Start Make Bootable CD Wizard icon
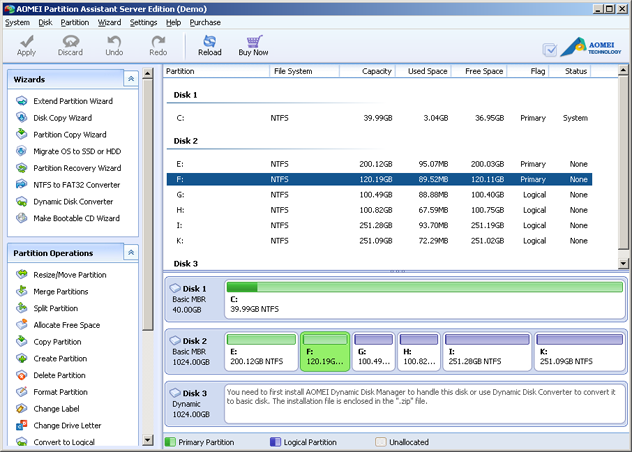This screenshot has width=632, height=452. coord(22,218)
